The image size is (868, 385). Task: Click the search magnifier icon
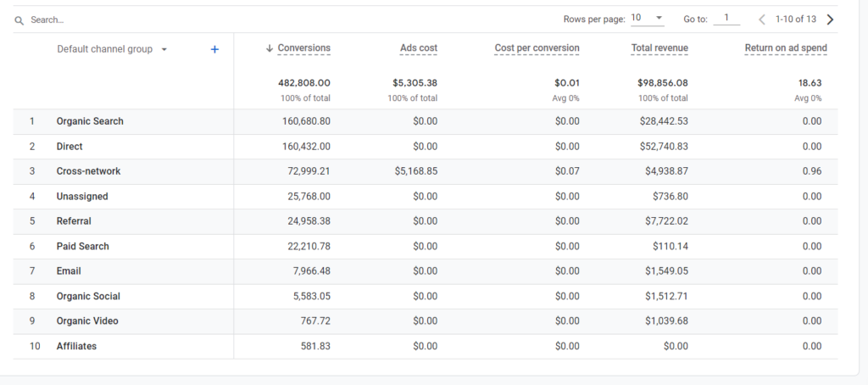click(x=19, y=20)
